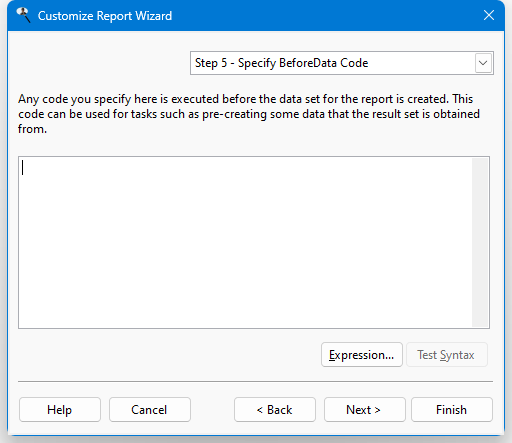Close the Customize Report Wizard dialog
This screenshot has height=443, width=512.
489,15
